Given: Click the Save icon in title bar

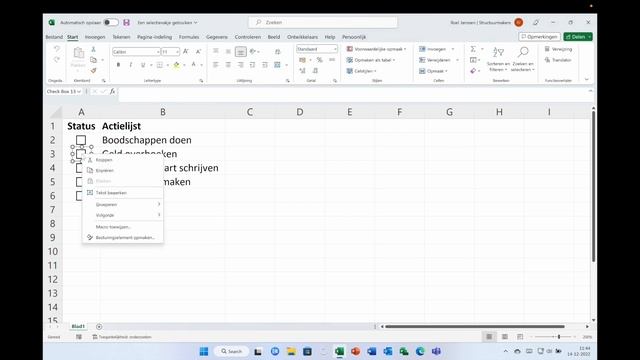Looking at the screenshot, I should (x=127, y=22).
